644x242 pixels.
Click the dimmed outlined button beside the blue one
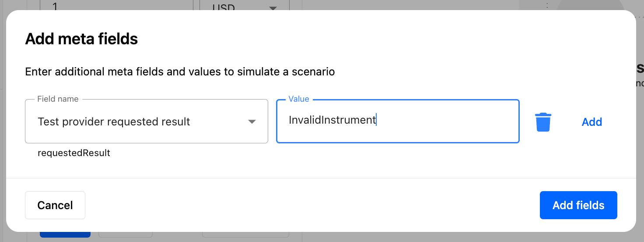(x=125, y=235)
